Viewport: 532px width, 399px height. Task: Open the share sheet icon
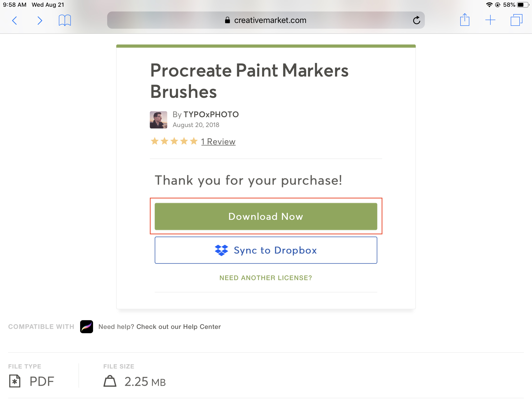tap(464, 20)
